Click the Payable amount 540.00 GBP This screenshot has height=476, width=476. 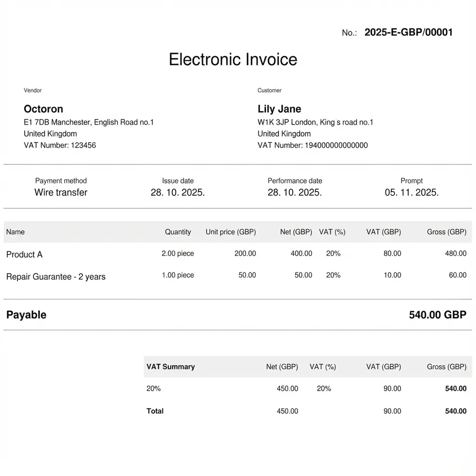tap(437, 315)
